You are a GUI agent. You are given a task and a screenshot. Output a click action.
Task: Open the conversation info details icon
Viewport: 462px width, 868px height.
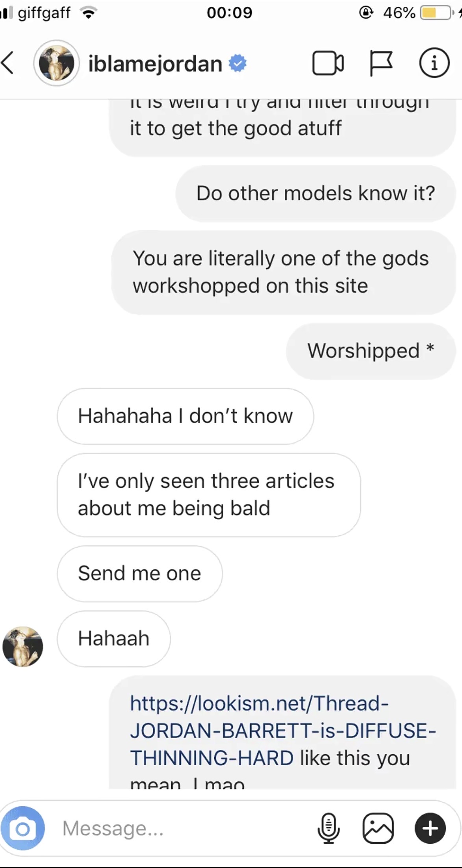click(434, 63)
